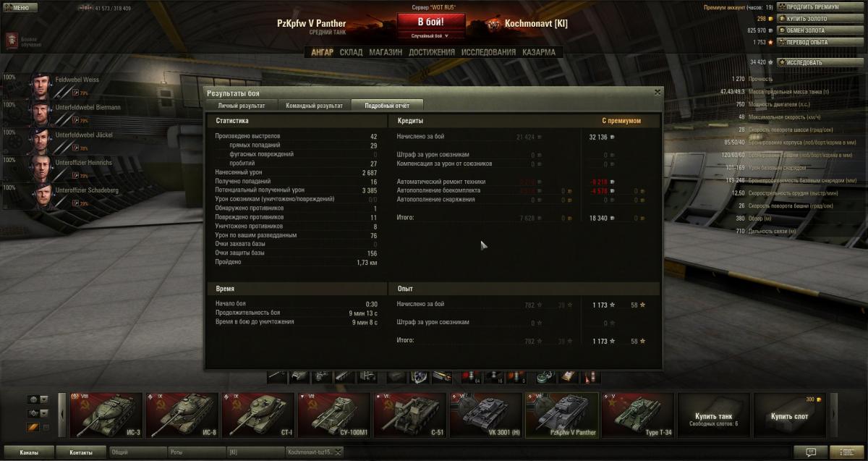Toggle the checkbox next to orange filter
868x461 pixels.
click(46, 428)
